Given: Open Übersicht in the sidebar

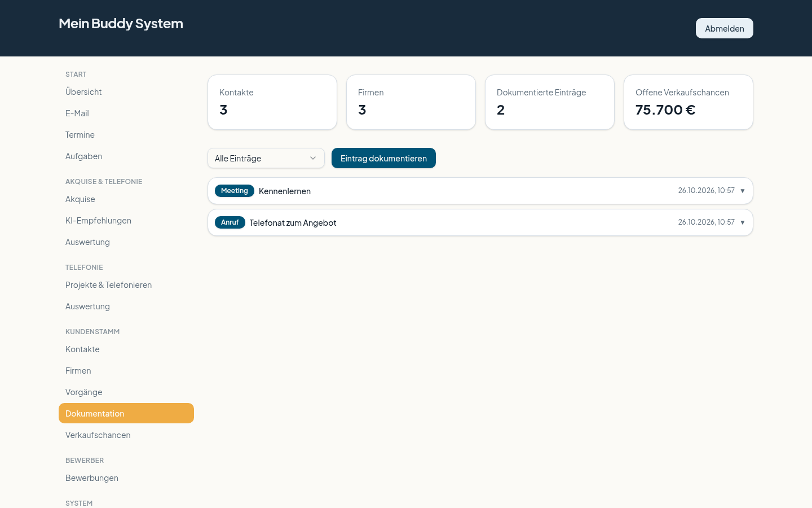Looking at the screenshot, I should click(x=126, y=91).
